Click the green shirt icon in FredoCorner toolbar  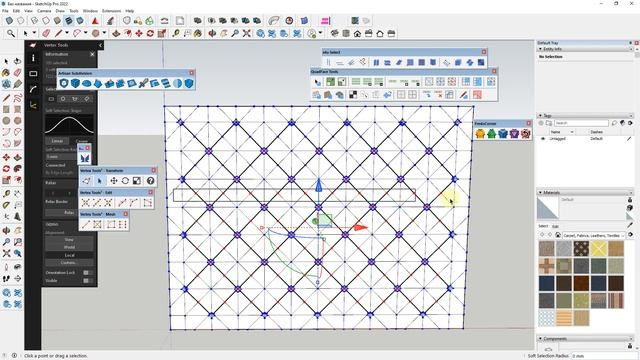tap(491, 133)
